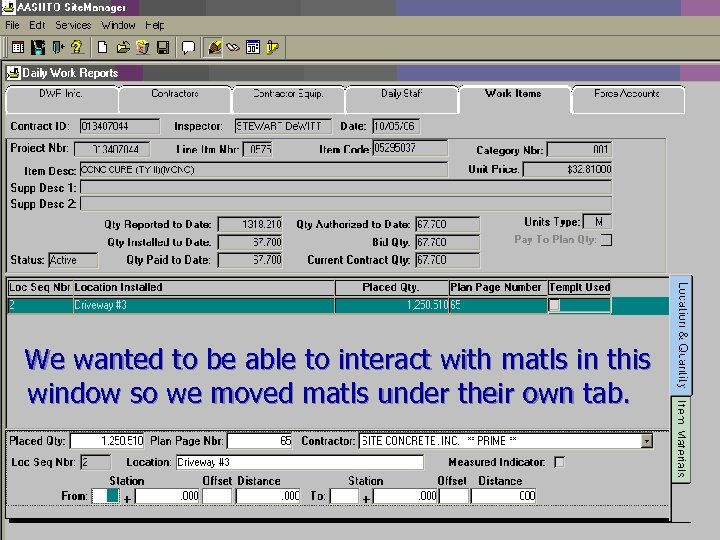Select the Work Items tab
Image resolution: width=720 pixels, height=540 pixels.
[x=514, y=99]
